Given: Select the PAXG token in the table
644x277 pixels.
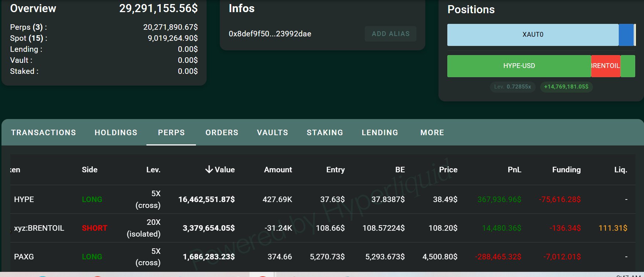Looking at the screenshot, I should [24, 257].
